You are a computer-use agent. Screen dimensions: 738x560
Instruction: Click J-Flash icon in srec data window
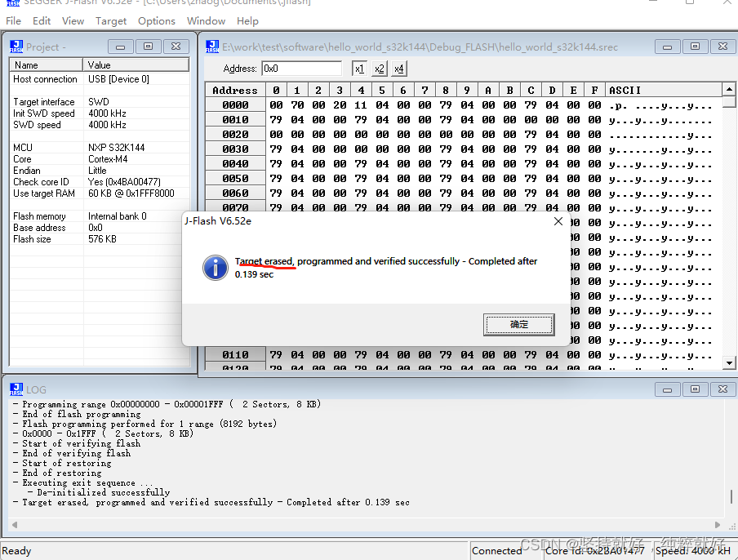[x=212, y=47]
